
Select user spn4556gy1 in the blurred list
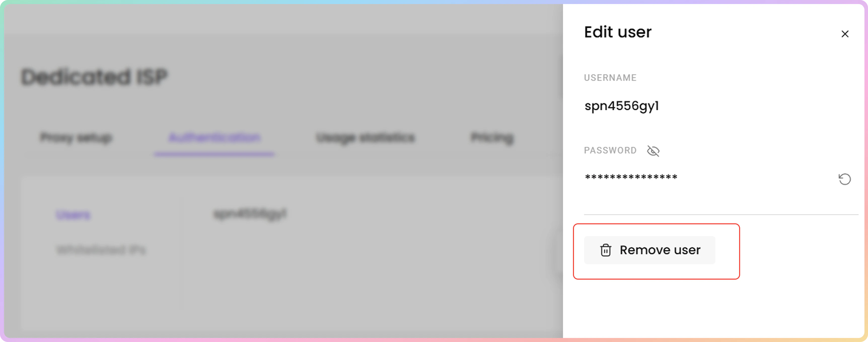pos(250,214)
